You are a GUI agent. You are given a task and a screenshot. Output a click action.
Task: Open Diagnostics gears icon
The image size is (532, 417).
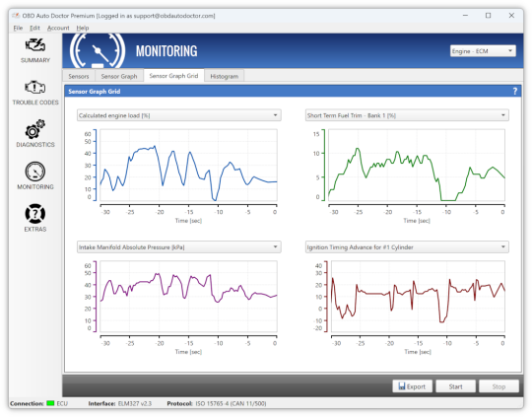[35, 129]
